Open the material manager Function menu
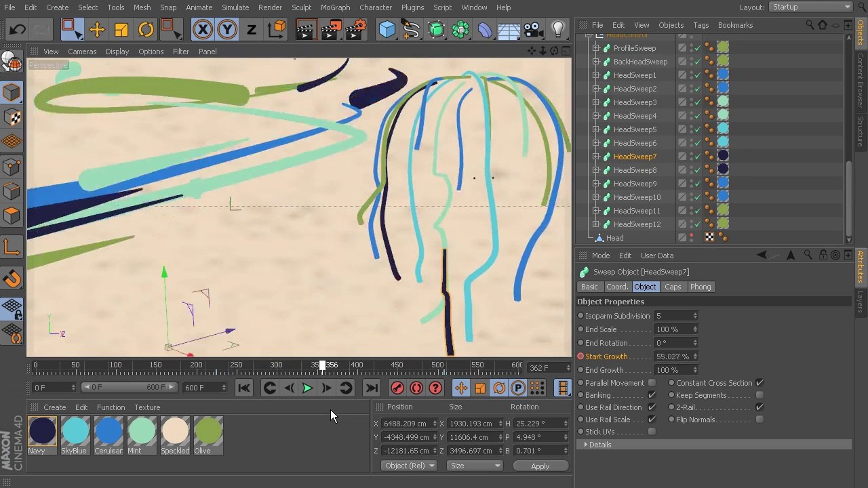 111,407
